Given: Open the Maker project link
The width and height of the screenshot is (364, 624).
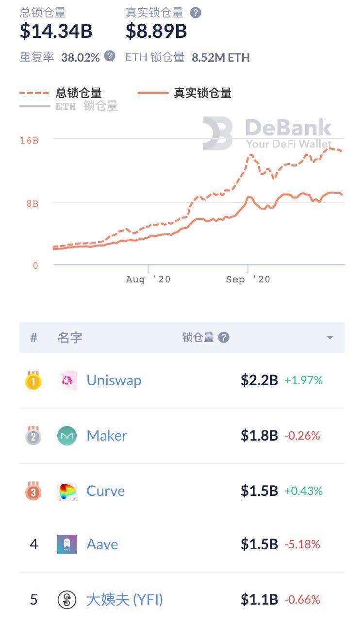Looking at the screenshot, I should 107,435.
